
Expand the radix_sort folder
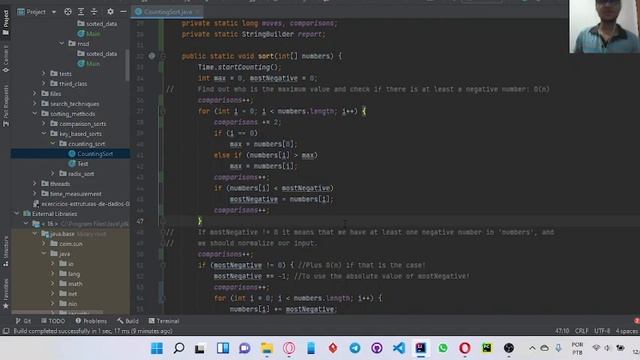point(53,173)
